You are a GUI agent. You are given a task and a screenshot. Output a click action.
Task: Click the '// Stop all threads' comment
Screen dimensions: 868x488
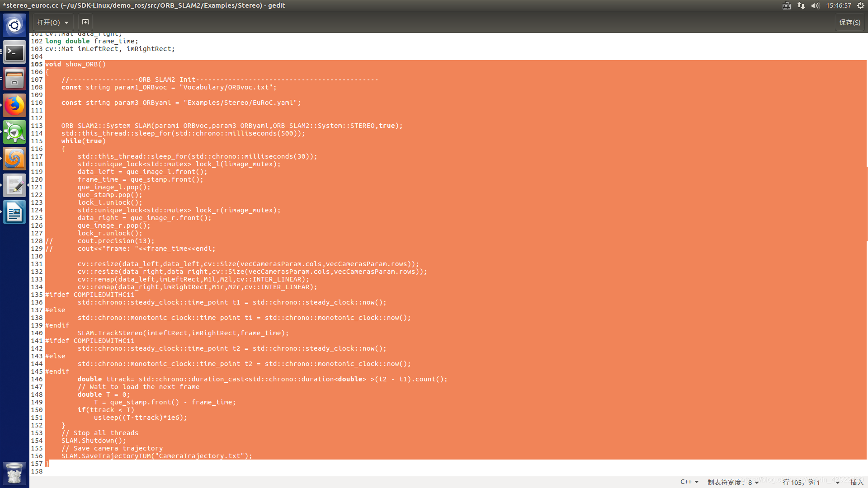pos(100,433)
